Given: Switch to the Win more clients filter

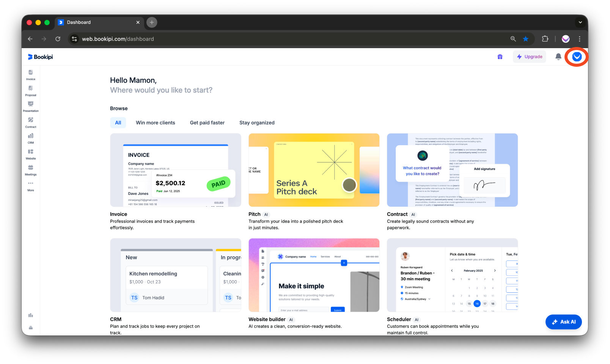Looking at the screenshot, I should tap(155, 122).
